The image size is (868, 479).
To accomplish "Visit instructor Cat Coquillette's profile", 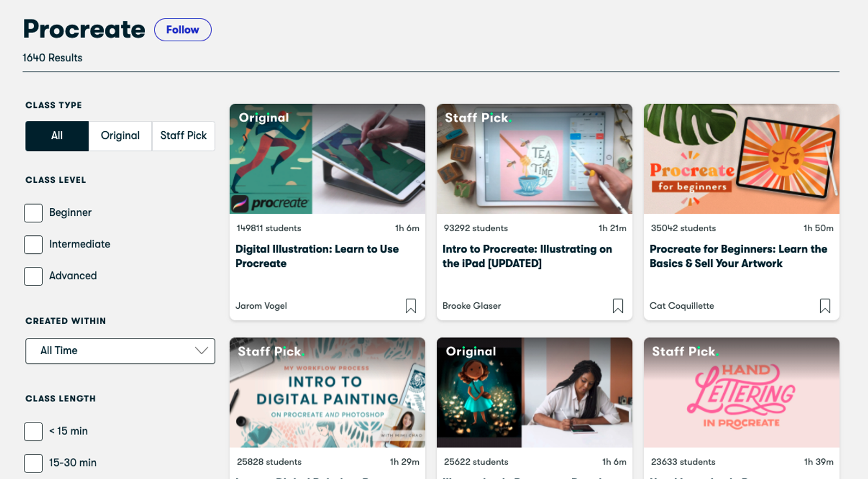I will [681, 306].
